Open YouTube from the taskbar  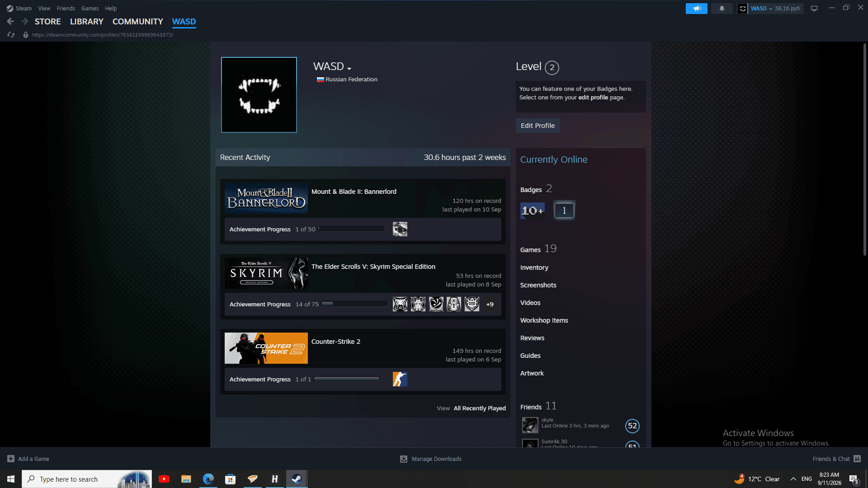[x=164, y=479]
